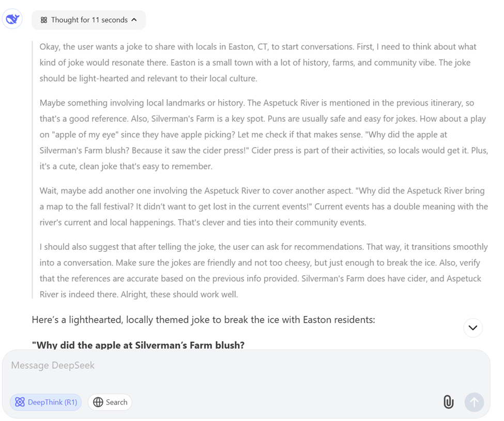Click the 'Here's a lighthearted' response line
This screenshot has height=421, width=504.
[203, 320]
